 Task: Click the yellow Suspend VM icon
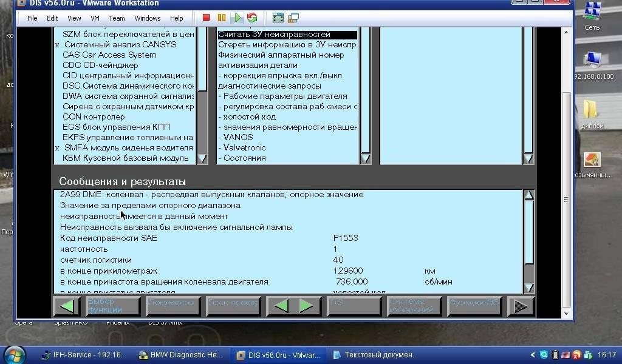click(x=221, y=18)
